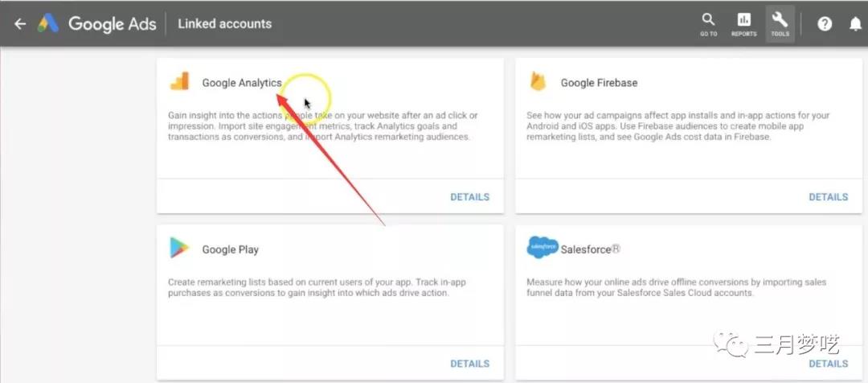This screenshot has height=383, width=868.
Task: Click the Google Analytics card title
Action: coord(241,83)
